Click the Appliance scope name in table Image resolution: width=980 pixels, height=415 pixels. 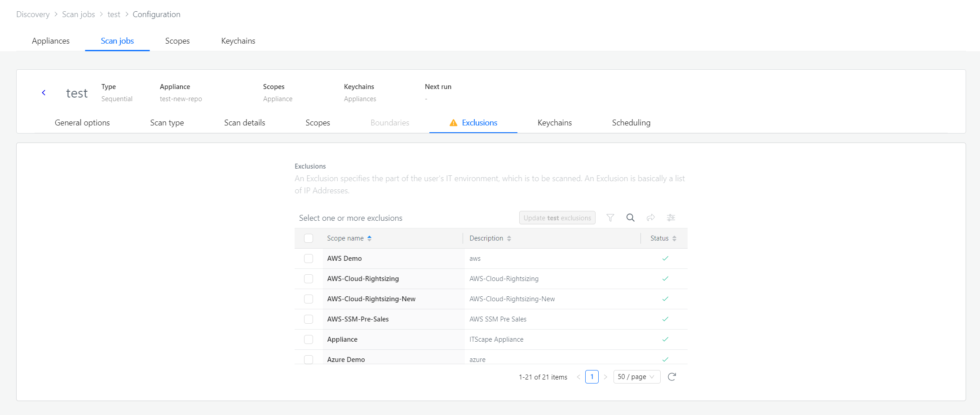pos(342,339)
